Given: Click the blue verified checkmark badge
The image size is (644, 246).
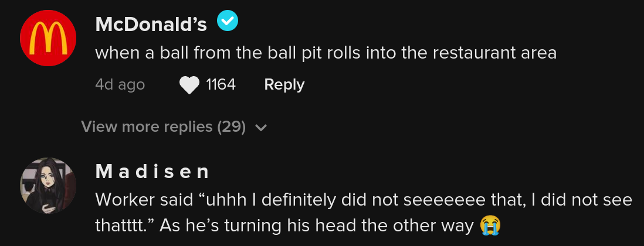Looking at the screenshot, I should (x=227, y=22).
